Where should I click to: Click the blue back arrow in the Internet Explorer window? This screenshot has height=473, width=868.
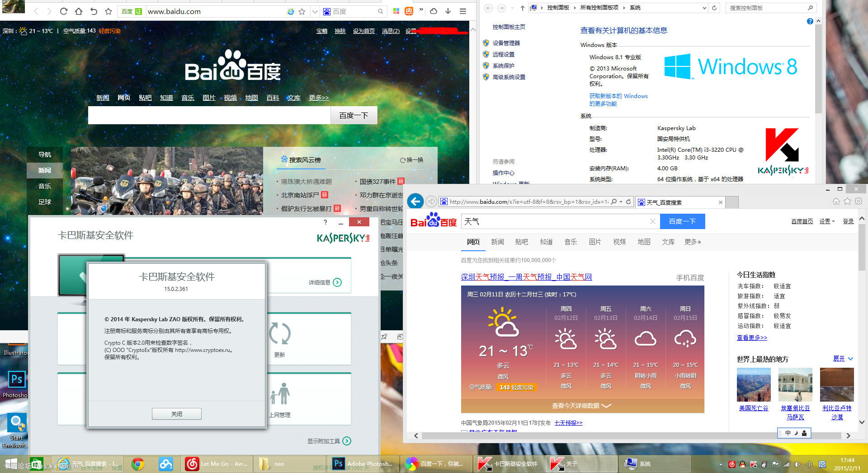415,201
